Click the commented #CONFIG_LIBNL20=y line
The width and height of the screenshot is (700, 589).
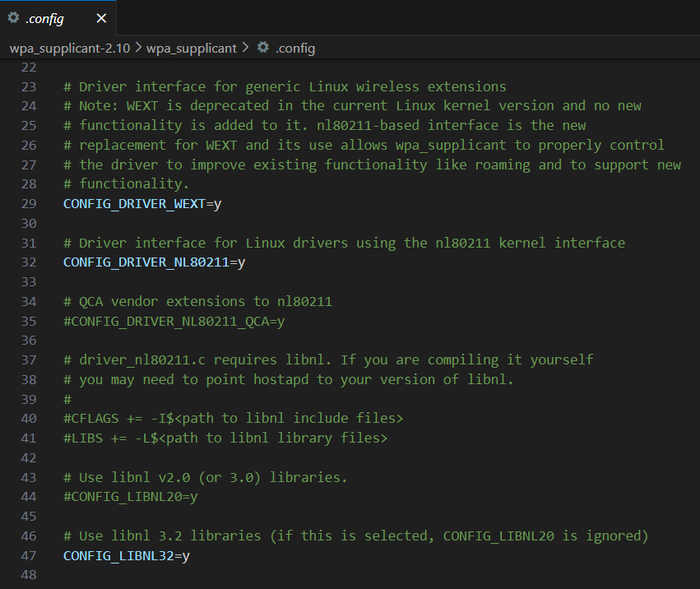(131, 497)
